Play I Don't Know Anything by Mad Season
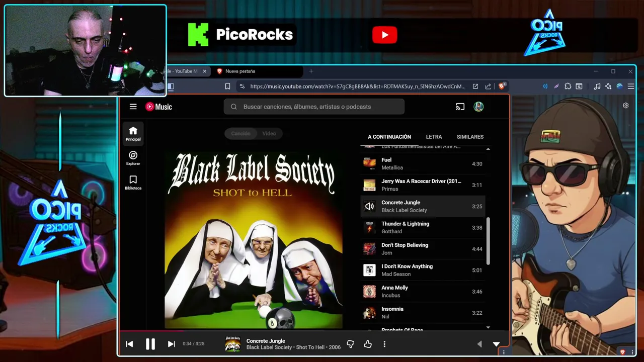This screenshot has width=644, height=362. pos(423,270)
